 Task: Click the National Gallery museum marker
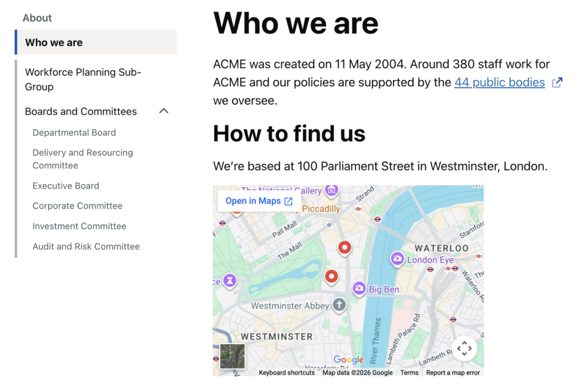point(331,190)
